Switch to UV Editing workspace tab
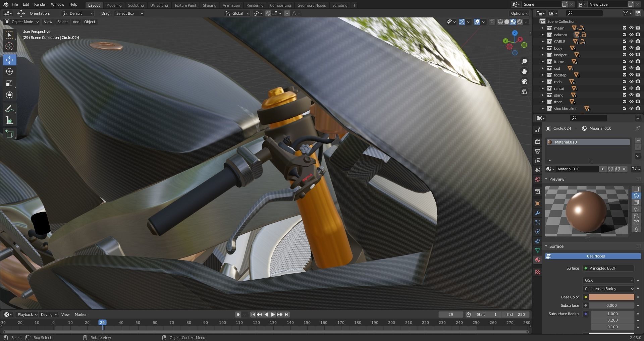The image size is (644, 341). [159, 5]
